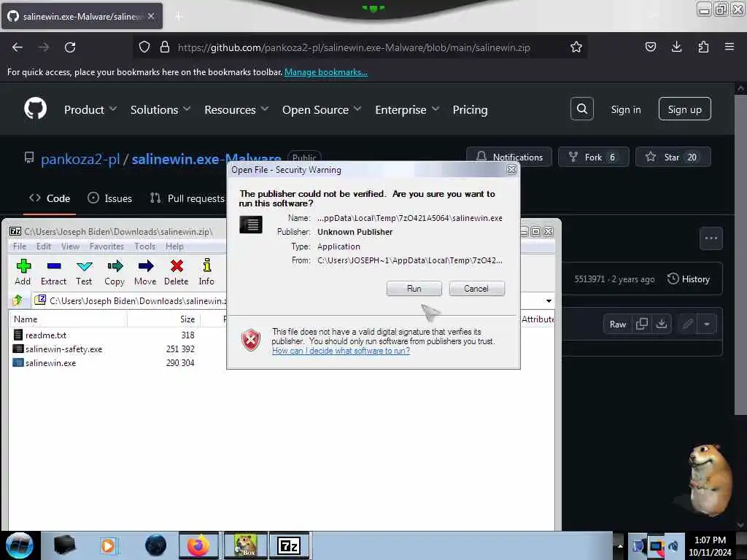The width and height of the screenshot is (747, 560).
Task: Open the Windows Start menu
Action: [19, 545]
